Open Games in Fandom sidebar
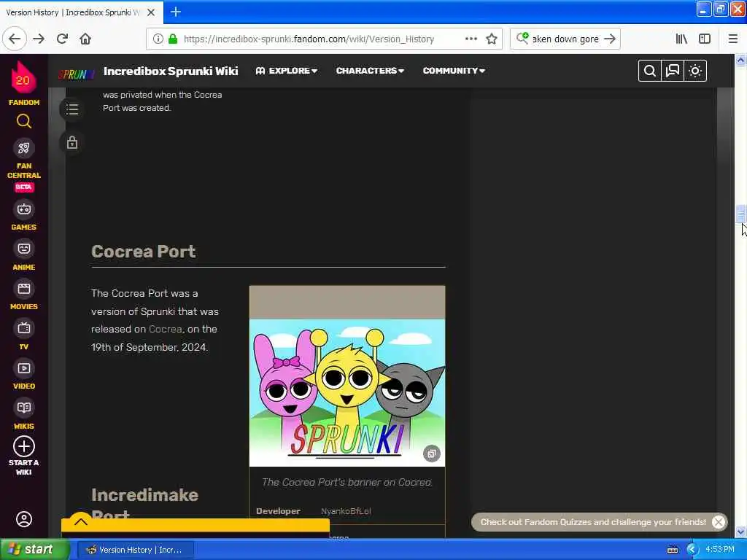 (x=24, y=216)
